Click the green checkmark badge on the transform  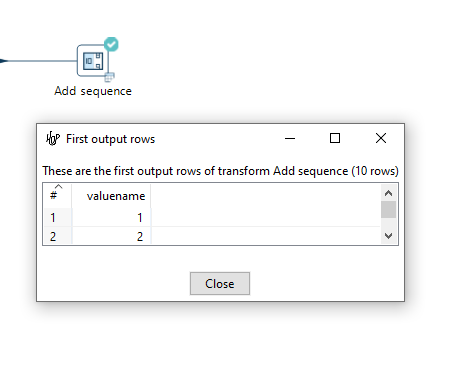111,44
